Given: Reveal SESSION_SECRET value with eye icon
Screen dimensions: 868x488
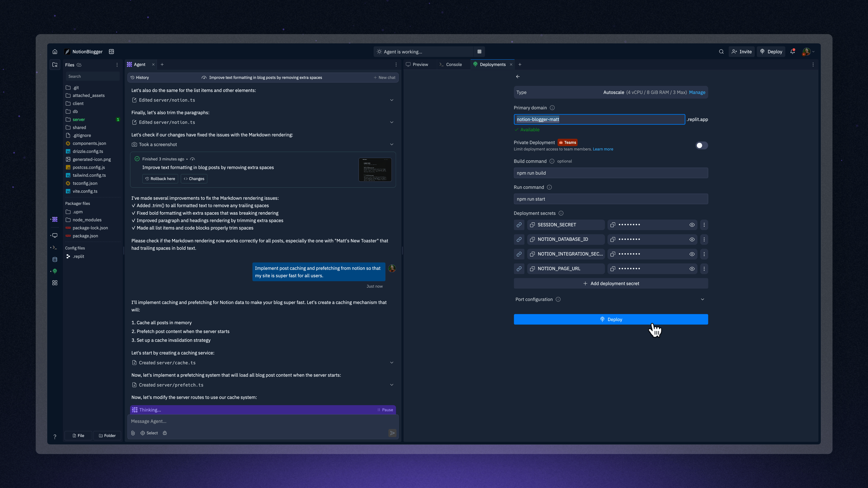Looking at the screenshot, I should [x=692, y=225].
